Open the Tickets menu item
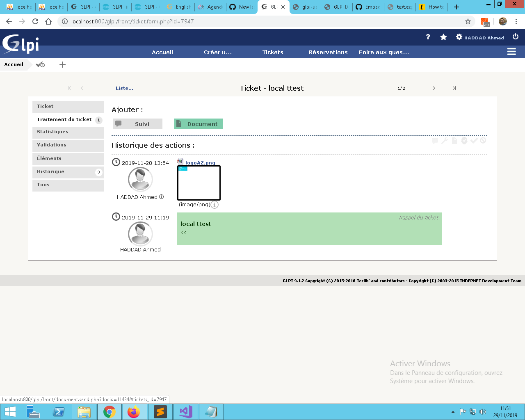 click(273, 52)
